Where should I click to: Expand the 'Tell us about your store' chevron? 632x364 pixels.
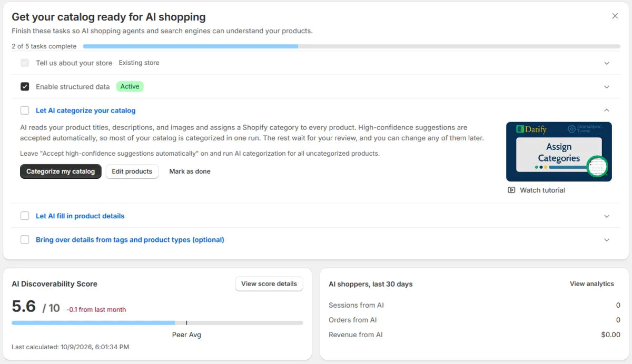point(607,63)
